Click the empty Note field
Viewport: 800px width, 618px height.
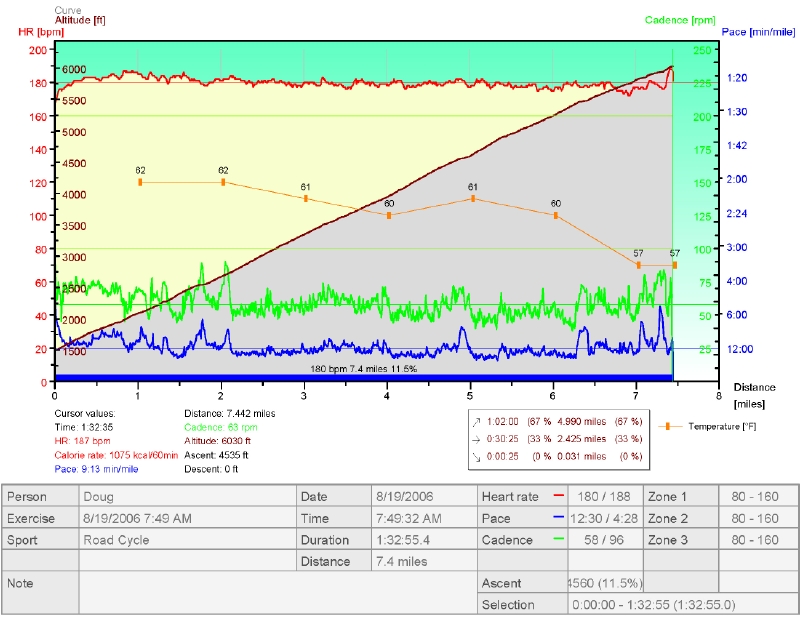[x=278, y=593]
